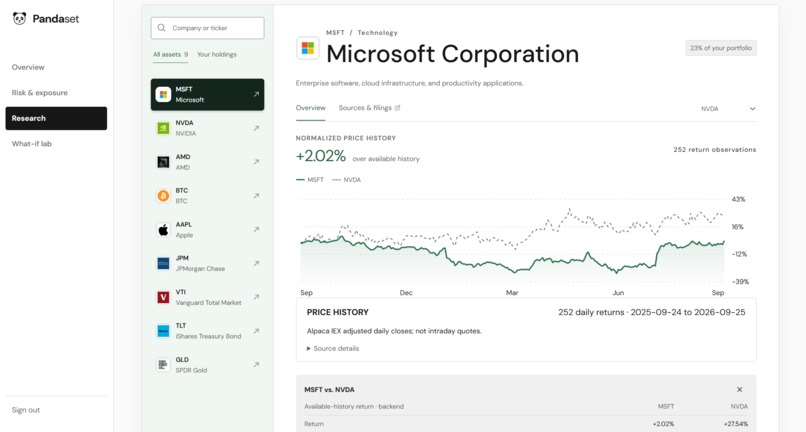
Task: Expand the Source details disclosure
Action: (333, 348)
